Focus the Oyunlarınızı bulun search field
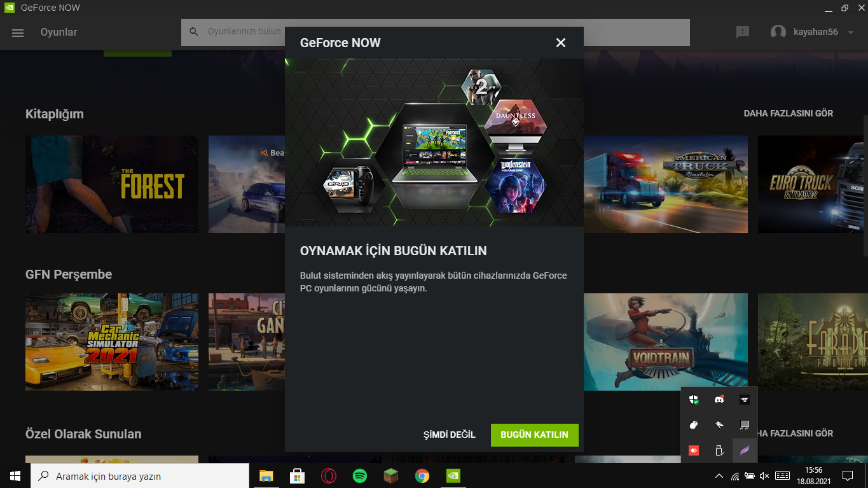Viewport: 868px width, 488px height. pos(436,32)
